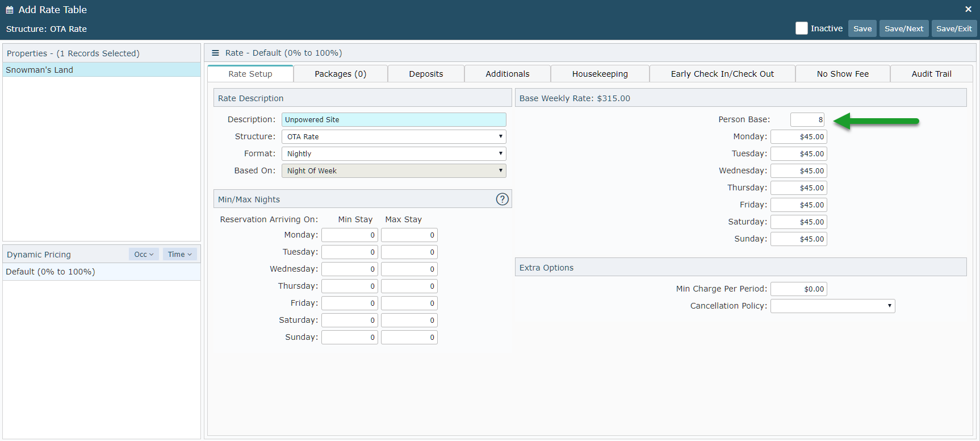Click the Wednesday Min Stay field
980x441 pixels.
tap(350, 269)
